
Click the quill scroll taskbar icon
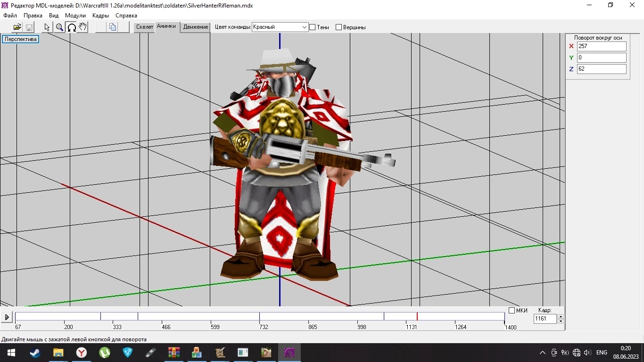click(220, 353)
